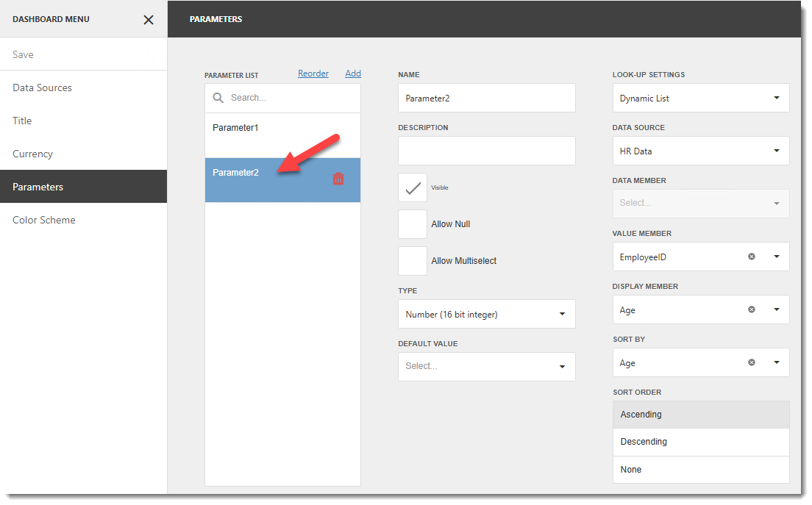The width and height of the screenshot is (812, 505).
Task: Clear the Age display member selection
Action: click(x=751, y=309)
